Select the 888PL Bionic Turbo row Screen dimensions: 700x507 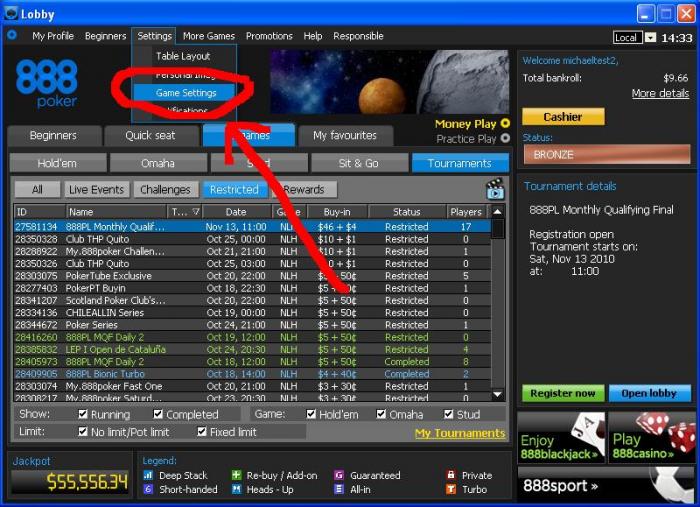253,374
